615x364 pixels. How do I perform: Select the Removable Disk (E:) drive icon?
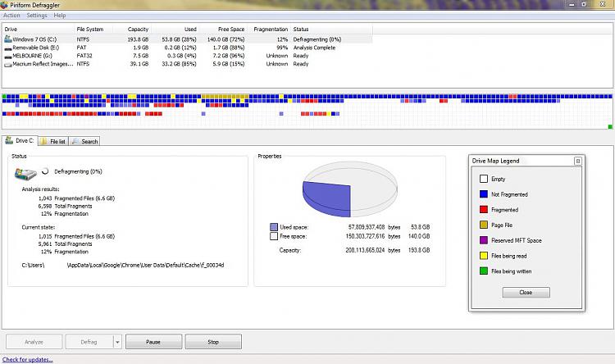(8, 48)
